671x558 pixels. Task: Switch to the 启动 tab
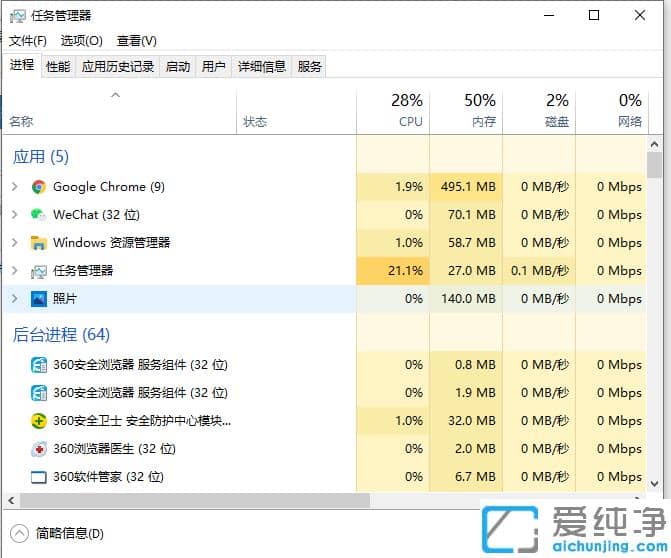tap(177, 67)
